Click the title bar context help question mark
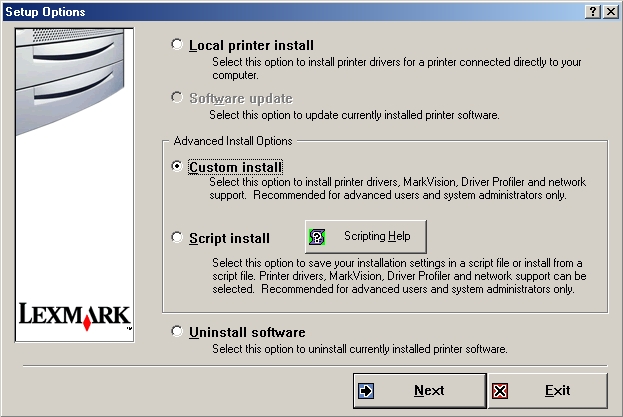The image size is (623, 417). pos(592,11)
